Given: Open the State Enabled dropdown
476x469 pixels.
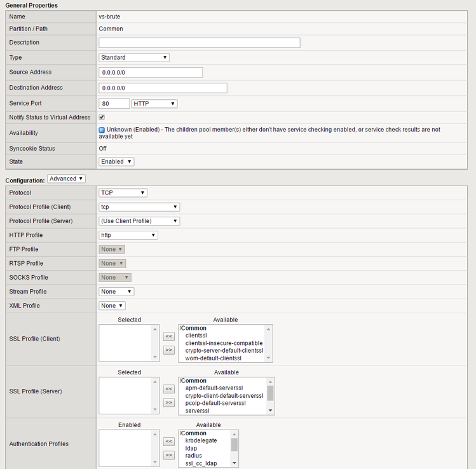Looking at the screenshot, I should tap(116, 162).
